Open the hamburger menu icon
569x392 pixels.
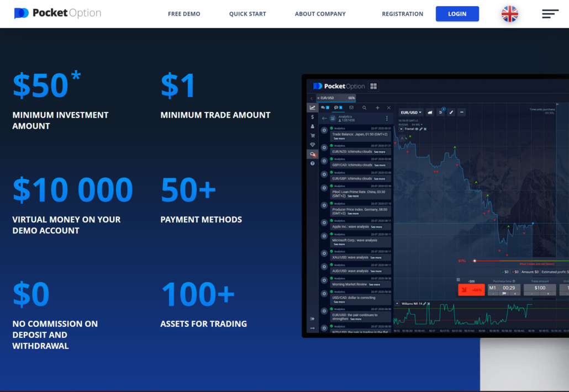point(550,14)
